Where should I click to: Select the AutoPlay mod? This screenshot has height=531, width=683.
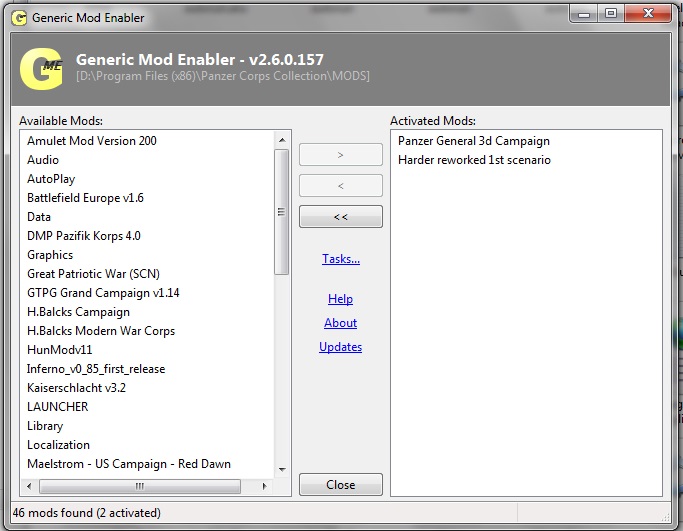pyautogui.click(x=51, y=179)
